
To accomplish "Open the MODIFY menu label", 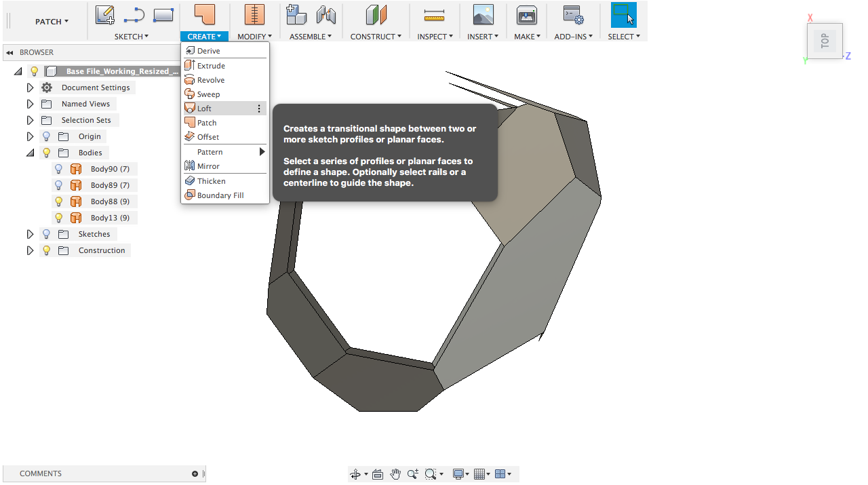I will pos(254,37).
